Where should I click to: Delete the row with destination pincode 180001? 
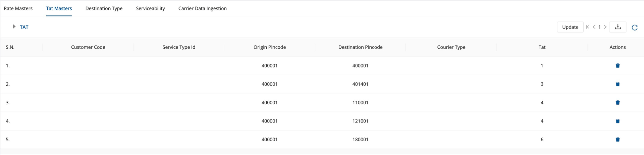(x=618, y=140)
